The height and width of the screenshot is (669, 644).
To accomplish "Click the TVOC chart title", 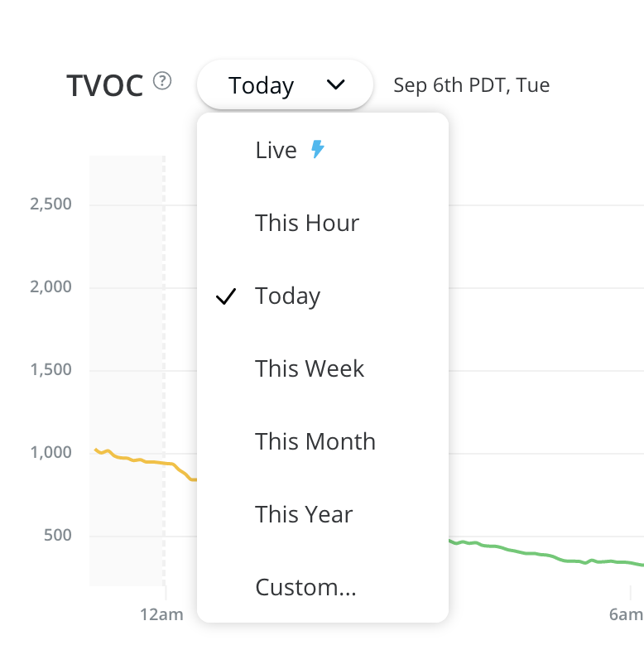I will pos(105,85).
